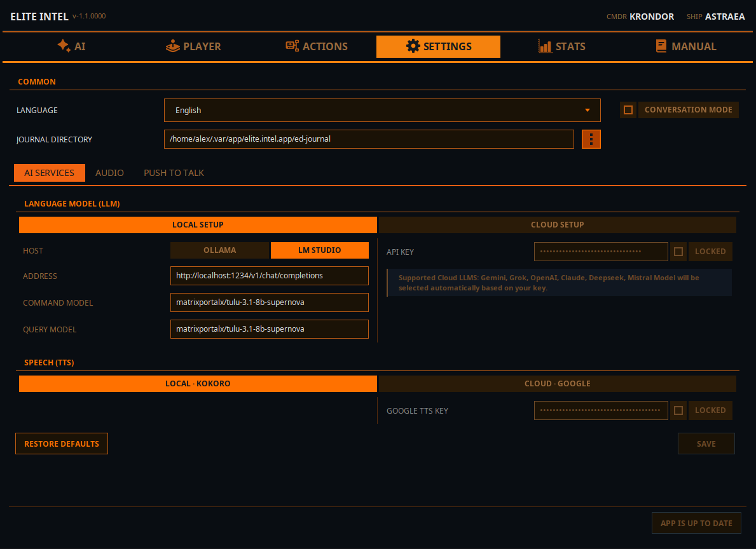Viewport: 756px width, 549px height.
Task: Switch LLM to Local Setup
Action: tap(198, 224)
